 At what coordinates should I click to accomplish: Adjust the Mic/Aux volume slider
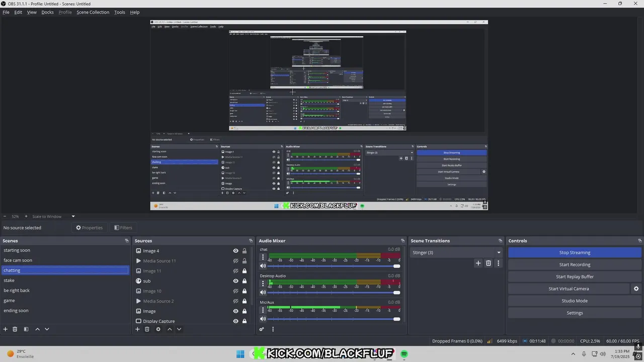pos(334,319)
